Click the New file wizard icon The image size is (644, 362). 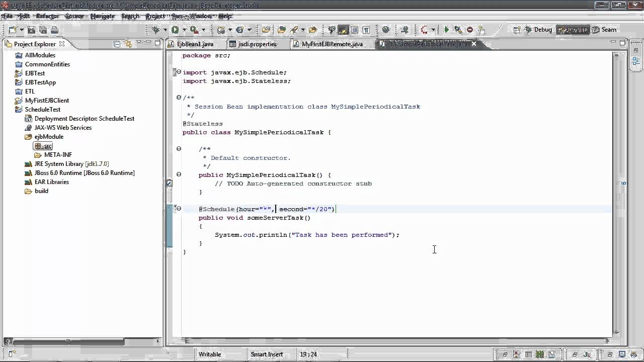(12, 30)
